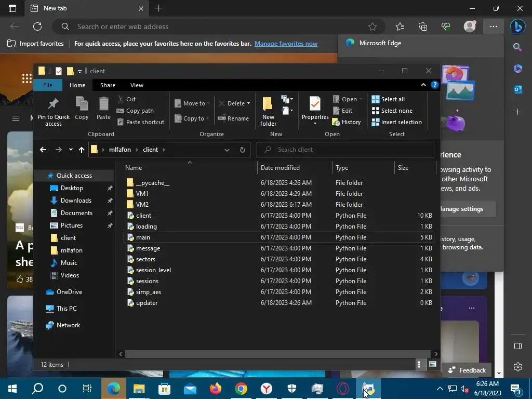Expand address bar history dropdown
Viewport: 532px width, 399px height.
pos(227,150)
